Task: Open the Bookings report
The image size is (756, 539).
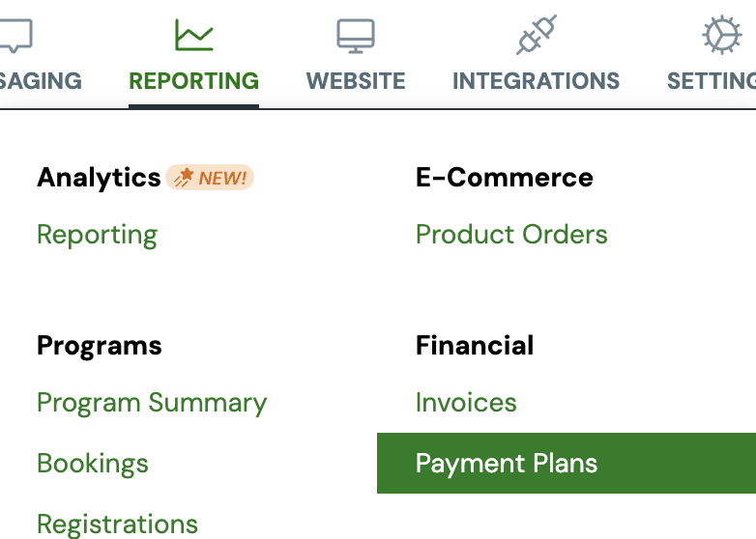Action: click(93, 464)
